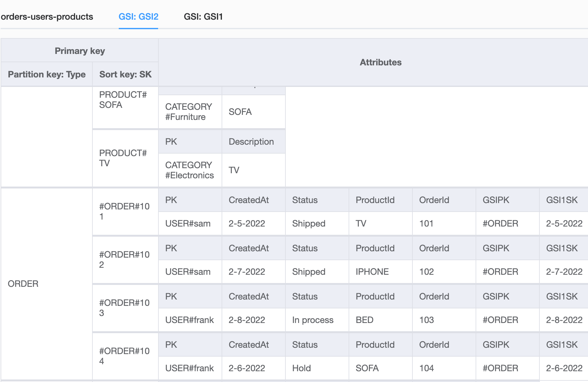Click the Attributes column header
Image resolution: width=588 pixels, height=382 pixels.
[380, 62]
